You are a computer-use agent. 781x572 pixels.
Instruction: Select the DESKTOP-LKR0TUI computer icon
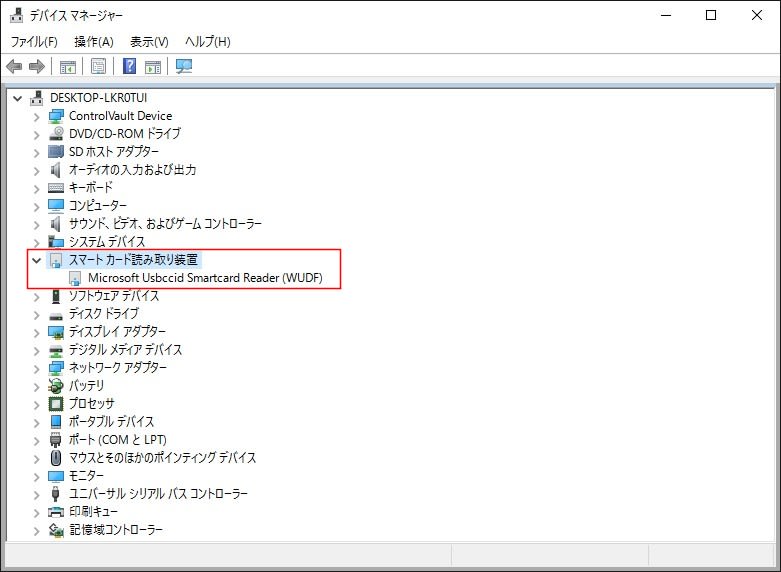[36, 98]
